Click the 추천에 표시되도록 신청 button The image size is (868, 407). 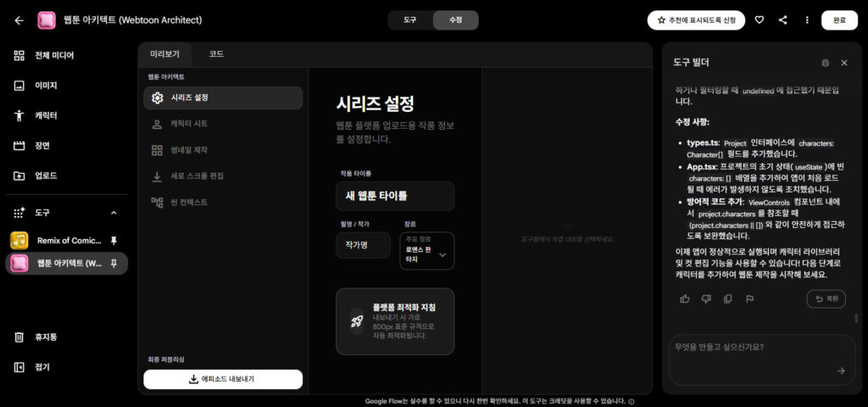[697, 20]
